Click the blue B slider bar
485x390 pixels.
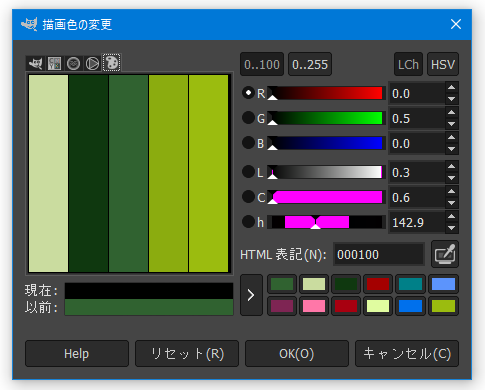click(327, 143)
